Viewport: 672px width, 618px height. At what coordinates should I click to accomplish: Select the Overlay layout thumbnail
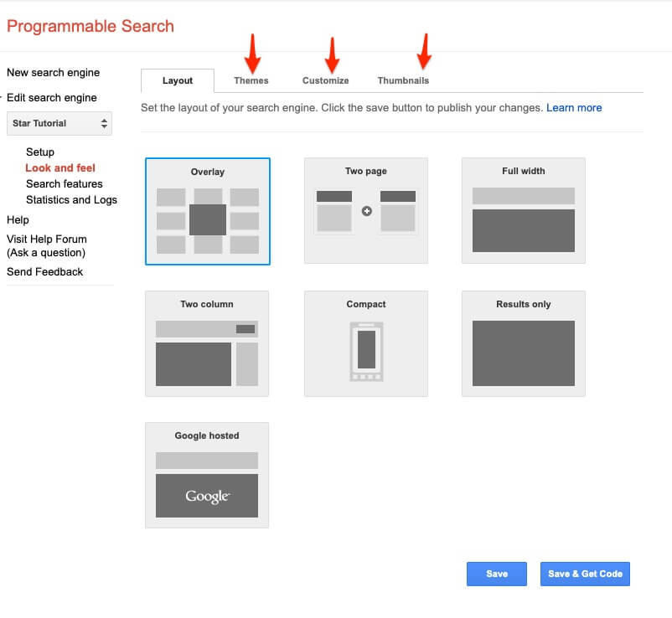point(208,211)
